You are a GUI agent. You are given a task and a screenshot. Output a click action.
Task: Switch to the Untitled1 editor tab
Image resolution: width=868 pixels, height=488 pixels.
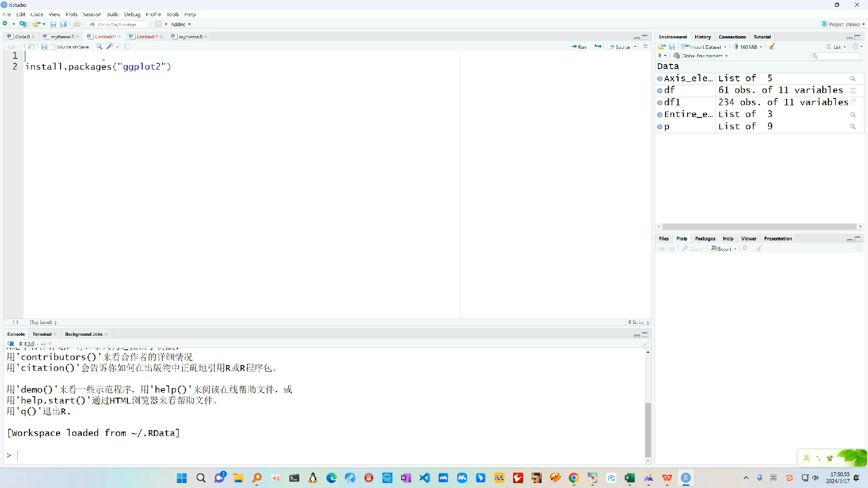click(x=147, y=37)
